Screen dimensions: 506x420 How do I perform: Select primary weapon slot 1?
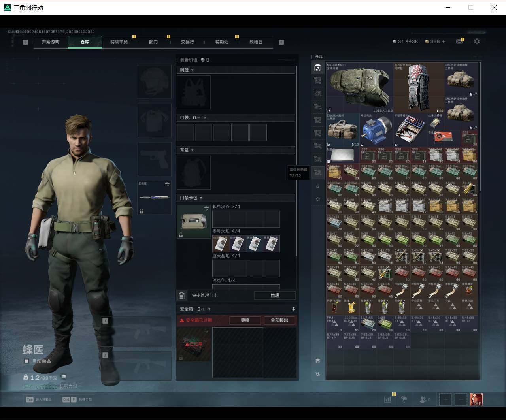pos(136,331)
